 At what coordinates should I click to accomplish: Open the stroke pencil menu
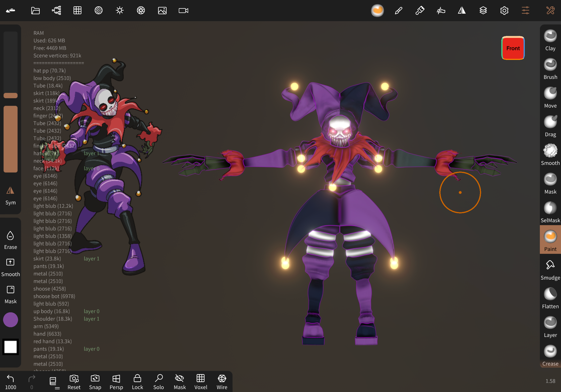click(398, 11)
